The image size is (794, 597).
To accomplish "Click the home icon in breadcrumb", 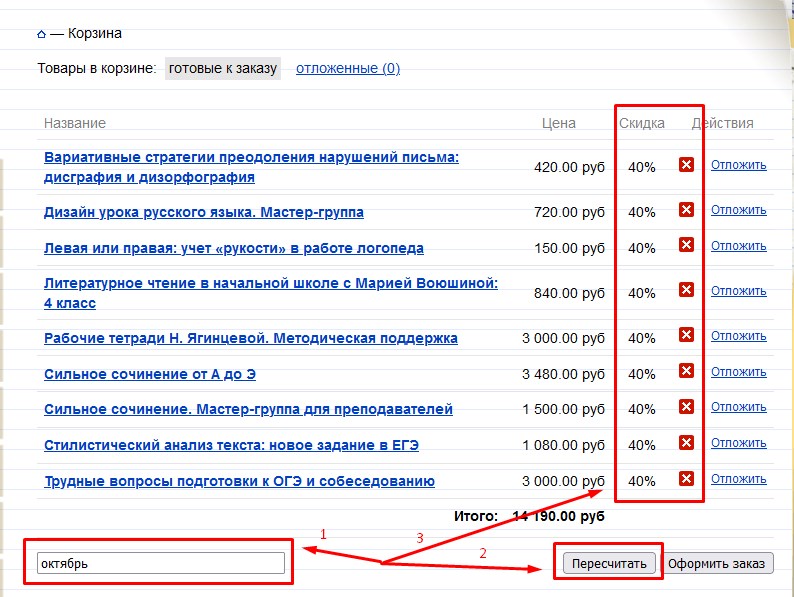I will 41,33.
